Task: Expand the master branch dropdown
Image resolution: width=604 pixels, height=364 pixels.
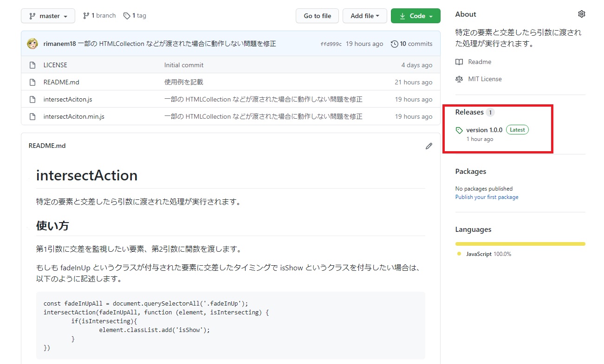Action: coord(48,16)
